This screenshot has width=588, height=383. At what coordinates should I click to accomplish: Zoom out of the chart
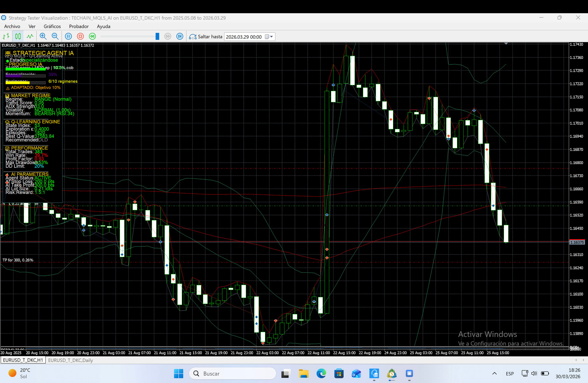55,36
